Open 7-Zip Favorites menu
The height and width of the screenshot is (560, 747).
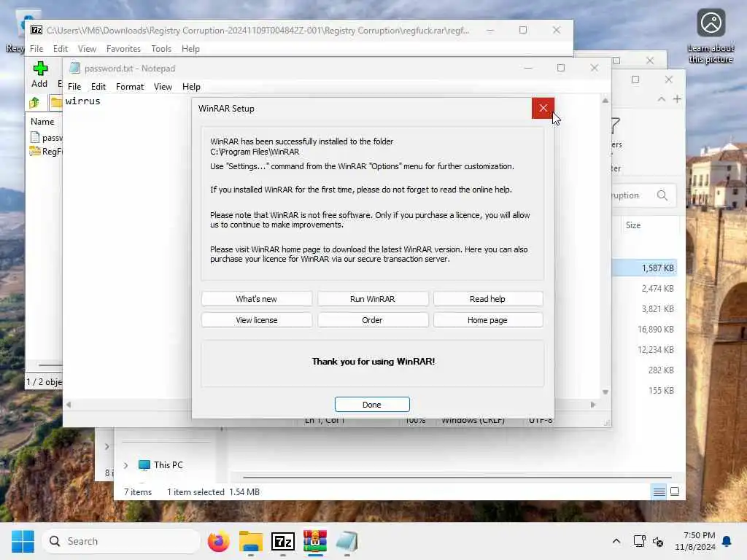(123, 49)
